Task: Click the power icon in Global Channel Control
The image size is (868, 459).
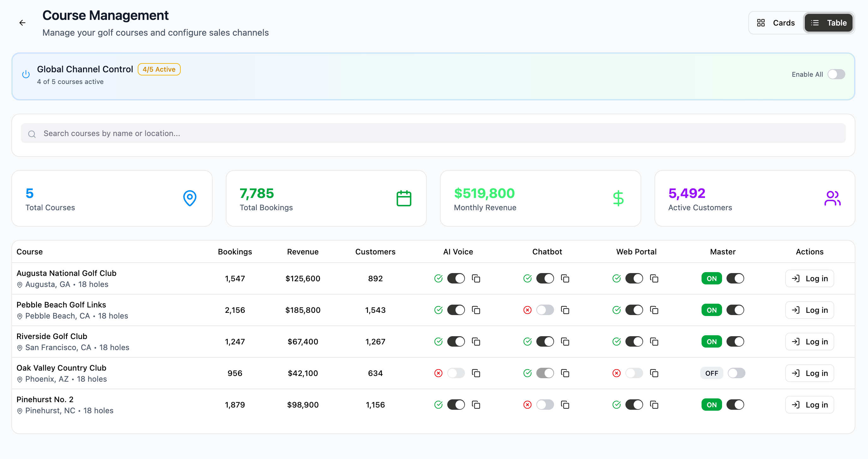Action: pyautogui.click(x=26, y=74)
